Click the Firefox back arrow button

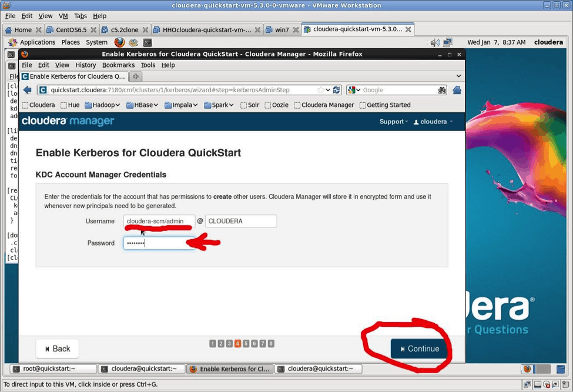27,90
